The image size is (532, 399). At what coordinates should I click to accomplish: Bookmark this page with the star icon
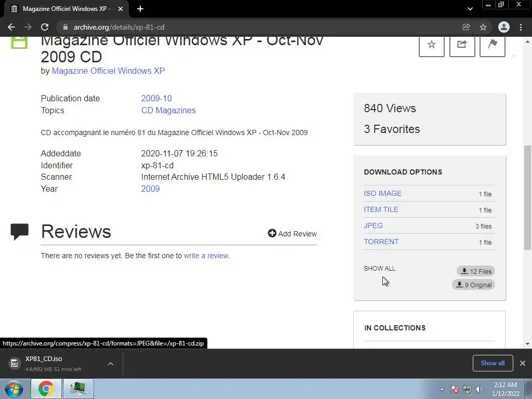pos(483,27)
